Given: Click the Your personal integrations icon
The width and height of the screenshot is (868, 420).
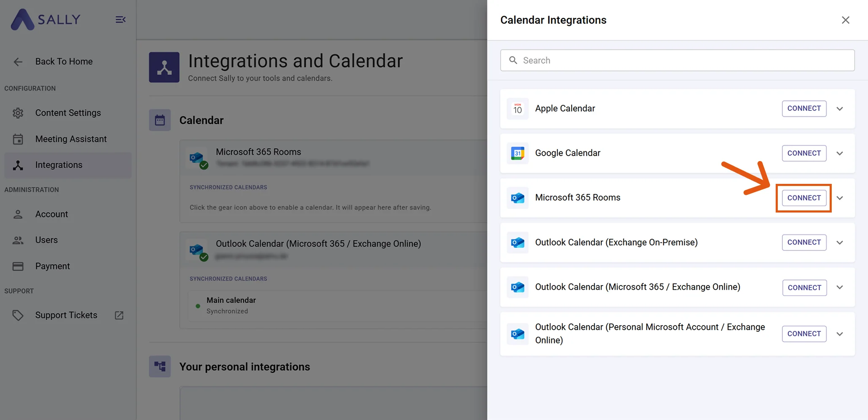Looking at the screenshot, I should point(160,366).
